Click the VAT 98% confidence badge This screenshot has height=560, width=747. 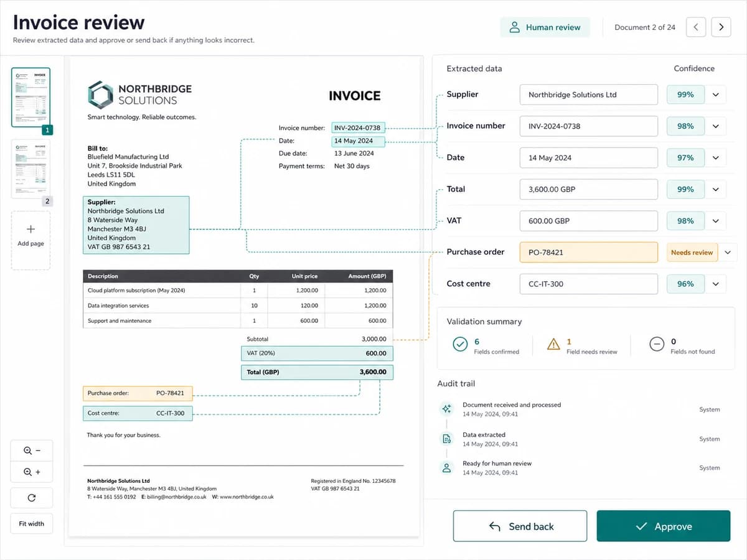686,221
